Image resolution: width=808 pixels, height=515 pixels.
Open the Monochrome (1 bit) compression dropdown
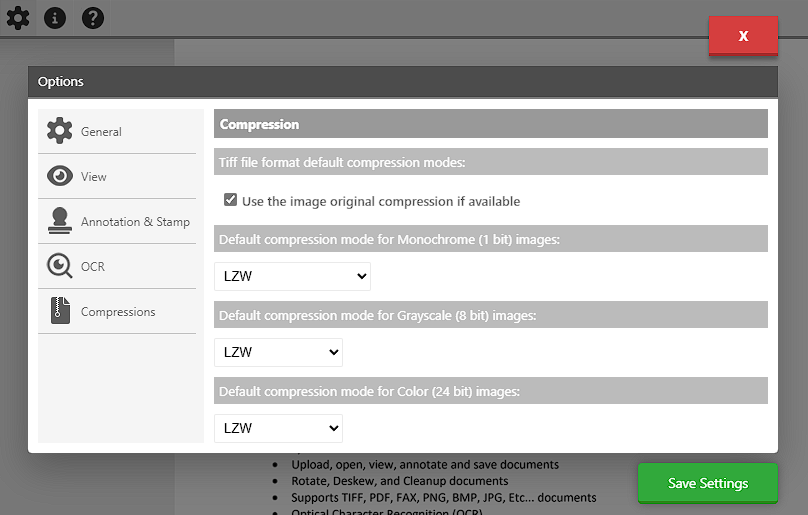coord(292,276)
